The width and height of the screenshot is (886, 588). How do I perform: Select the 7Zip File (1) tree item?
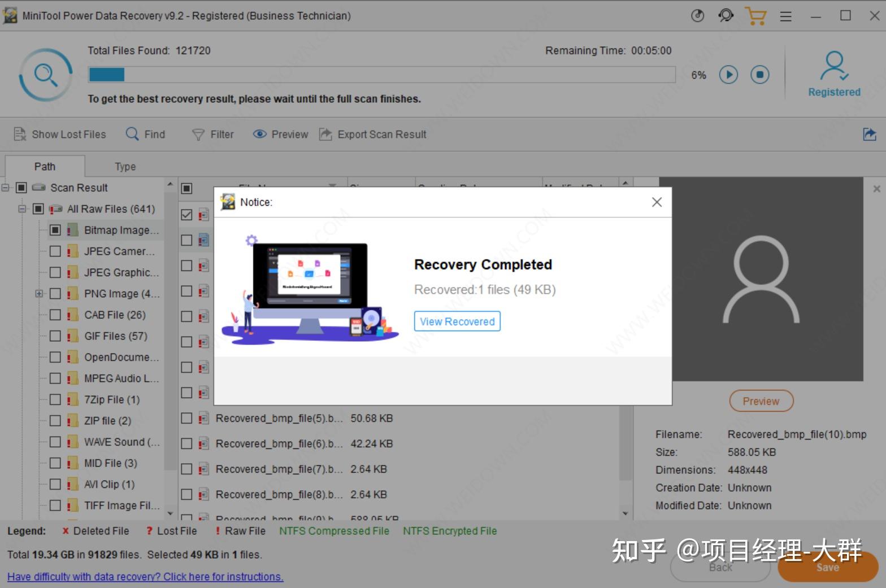coord(112,400)
